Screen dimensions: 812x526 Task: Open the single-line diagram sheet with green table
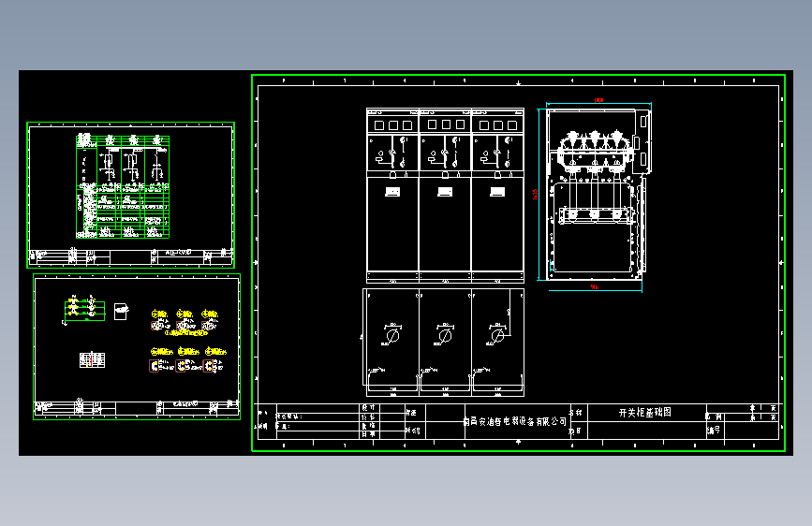(x=130, y=196)
